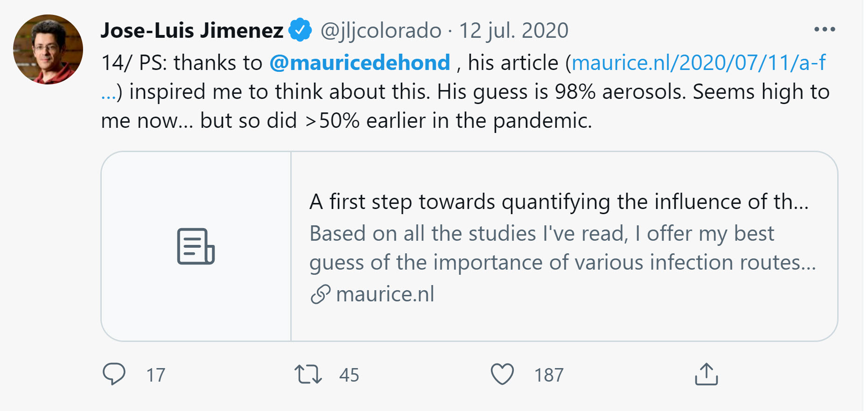Open the @jljcolorado handle
868x411 pixels.
click(381, 31)
